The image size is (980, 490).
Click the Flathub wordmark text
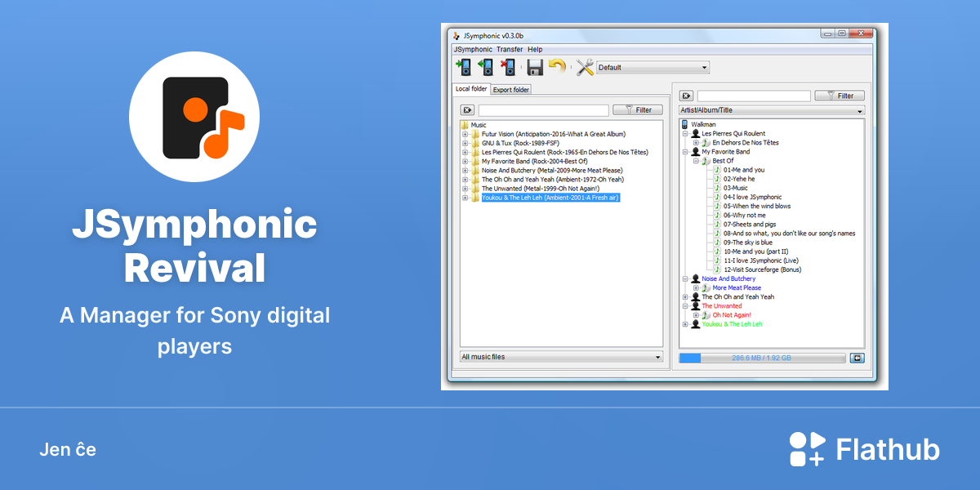click(x=888, y=450)
